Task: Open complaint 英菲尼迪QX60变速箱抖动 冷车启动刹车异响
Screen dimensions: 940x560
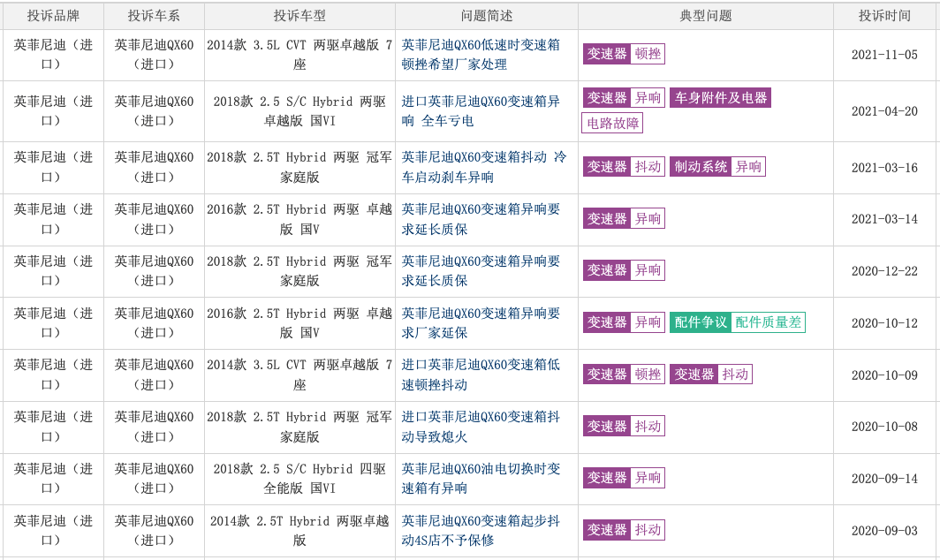Action: (484, 167)
